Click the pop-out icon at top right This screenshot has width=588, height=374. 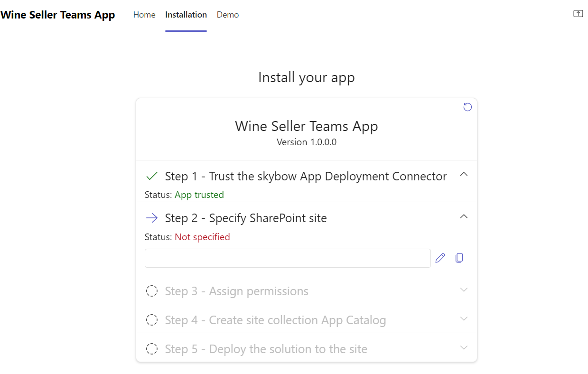click(x=578, y=14)
